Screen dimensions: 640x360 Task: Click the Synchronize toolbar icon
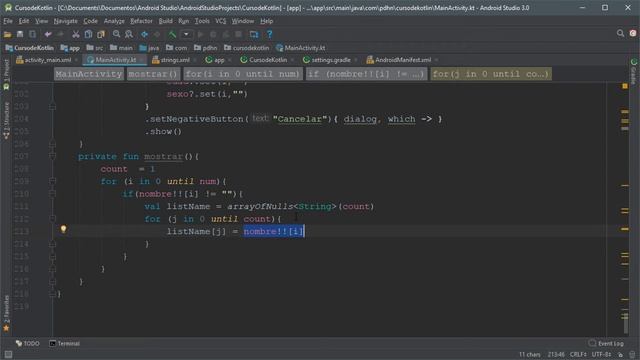coord(32,34)
